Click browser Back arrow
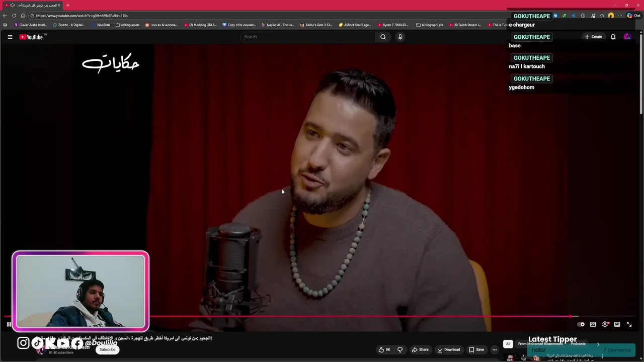The width and height of the screenshot is (644, 362). (5, 16)
